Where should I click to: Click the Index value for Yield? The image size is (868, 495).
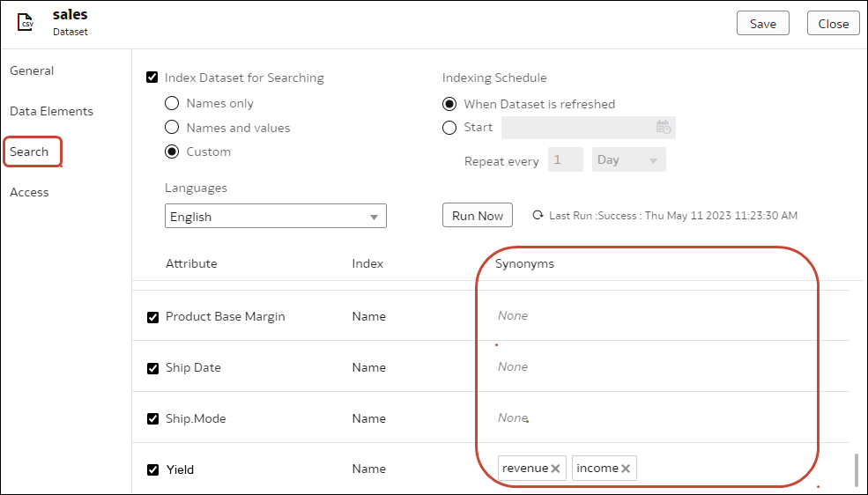[368, 469]
